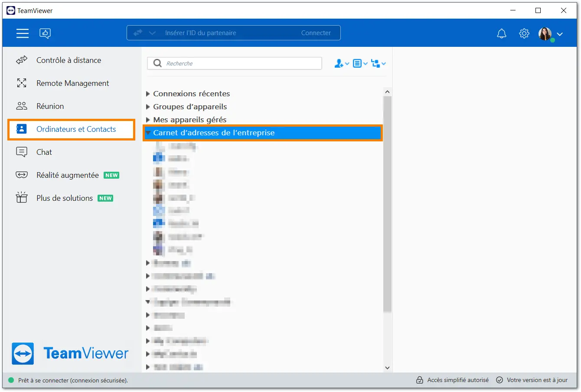This screenshot has height=392, width=581.
Task: Click the scrollbar up arrow
Action: [x=387, y=92]
